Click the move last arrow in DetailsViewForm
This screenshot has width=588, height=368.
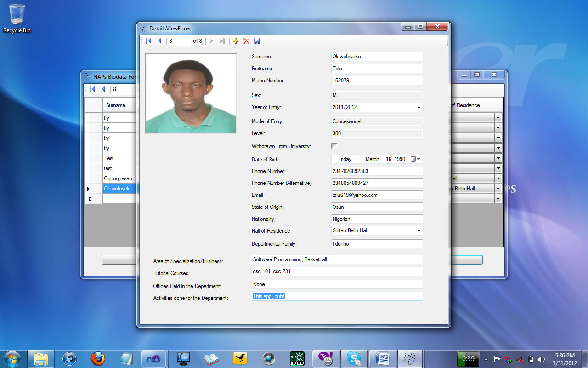222,41
